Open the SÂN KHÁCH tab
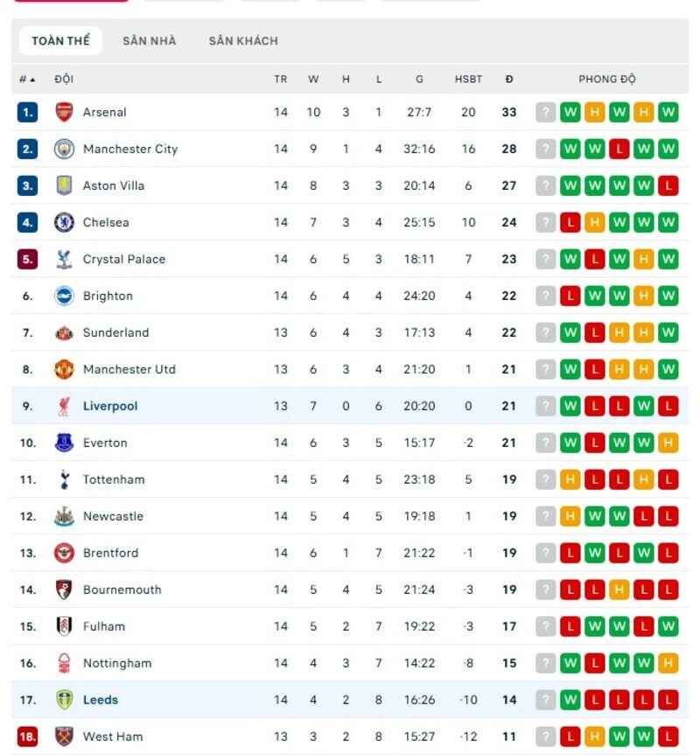Viewport: 700px width, 755px height. click(x=243, y=40)
